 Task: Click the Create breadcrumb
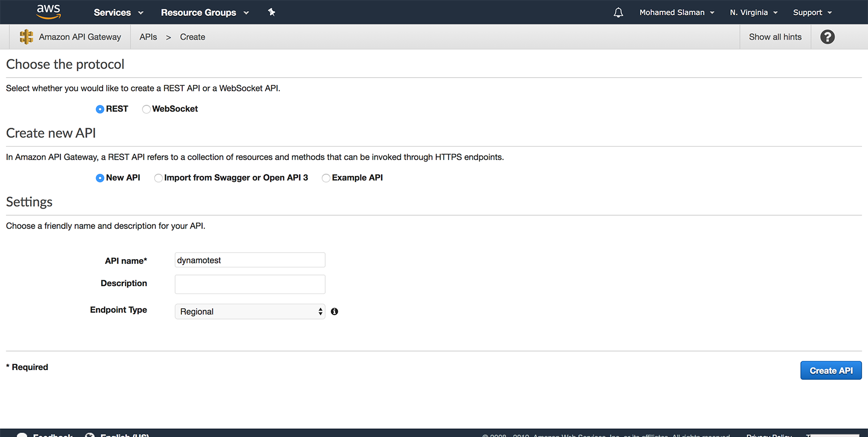[192, 37]
